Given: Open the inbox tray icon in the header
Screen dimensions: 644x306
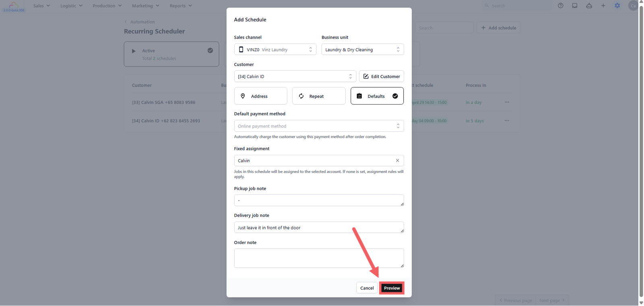Looking at the screenshot, I should 575,6.
